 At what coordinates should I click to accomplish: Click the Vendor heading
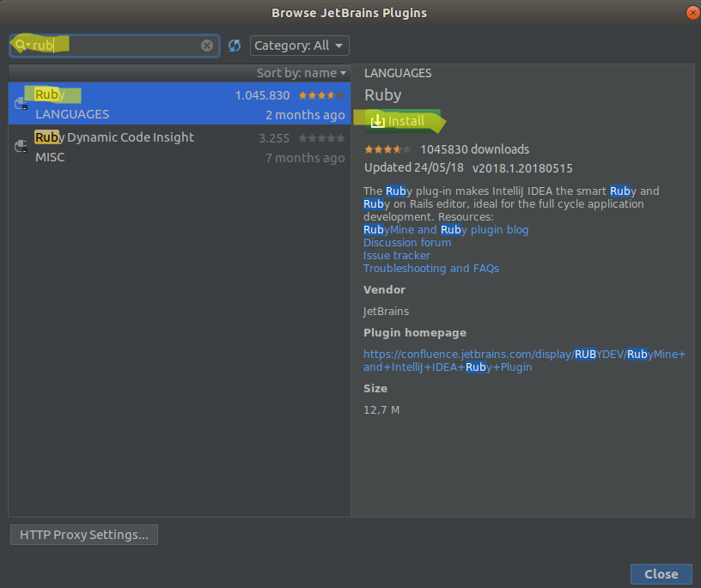[x=385, y=290]
